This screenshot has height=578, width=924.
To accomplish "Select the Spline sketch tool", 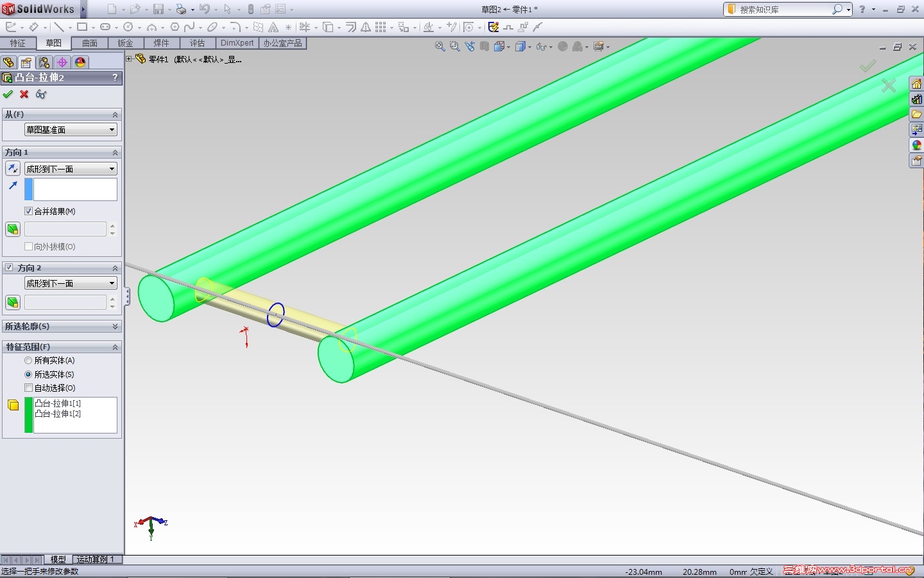I will [189, 27].
